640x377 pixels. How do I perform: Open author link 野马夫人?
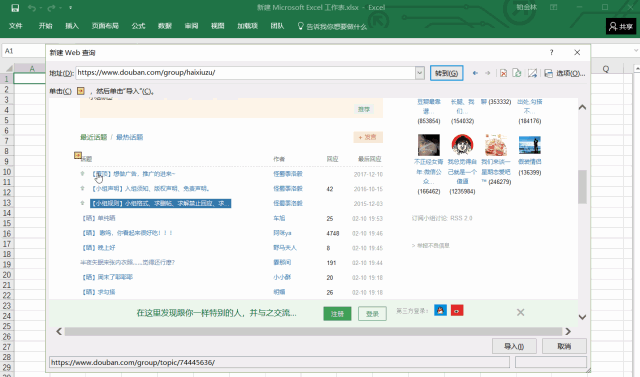pos(285,248)
